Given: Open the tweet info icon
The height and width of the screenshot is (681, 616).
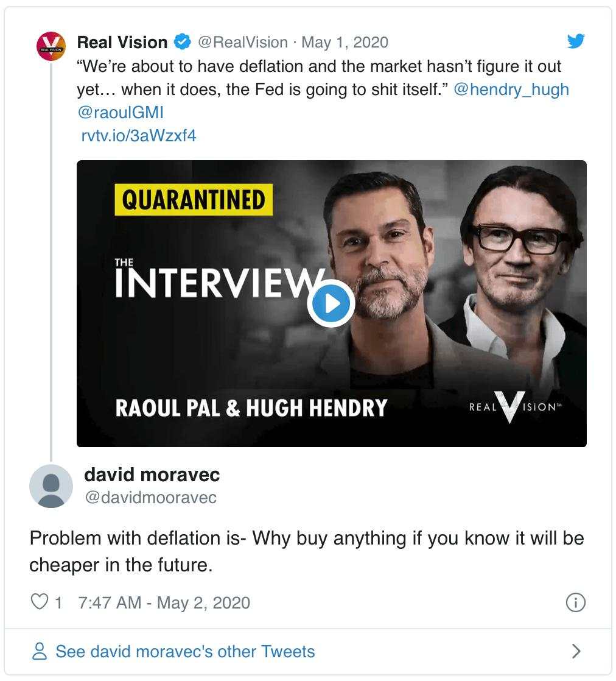Looking at the screenshot, I should 575,602.
